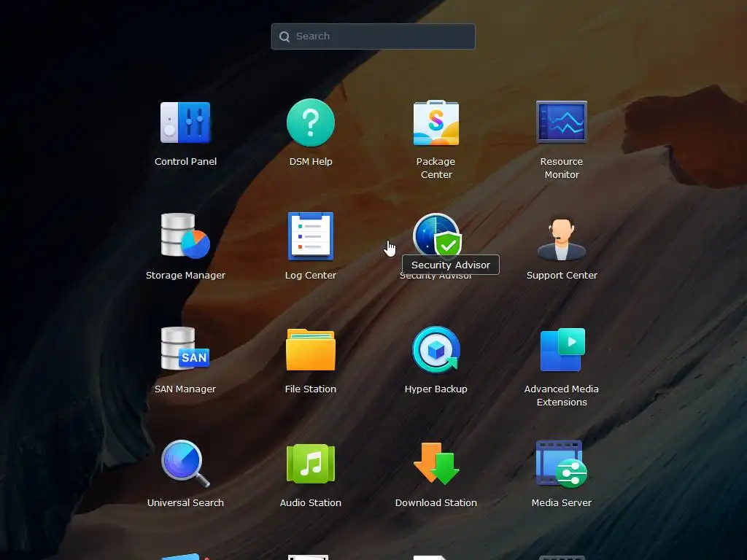Click the Resource Monitor label

(562, 168)
